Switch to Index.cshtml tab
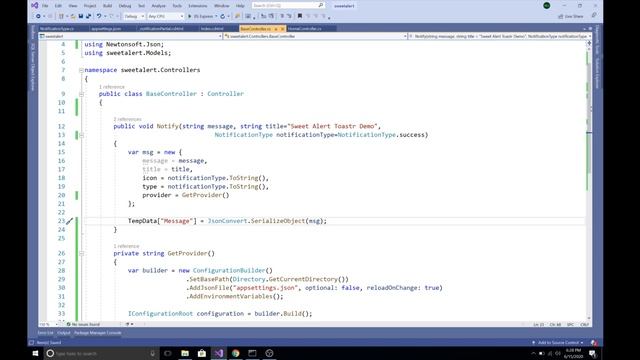 (212, 29)
